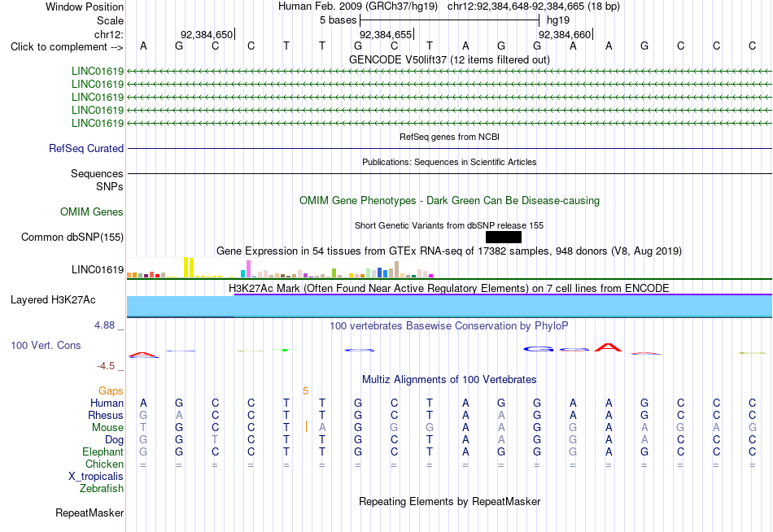This screenshot has height=532, width=773.
Task: Open the LINC01619 GTEx expression bar chart
Action: click(280, 268)
